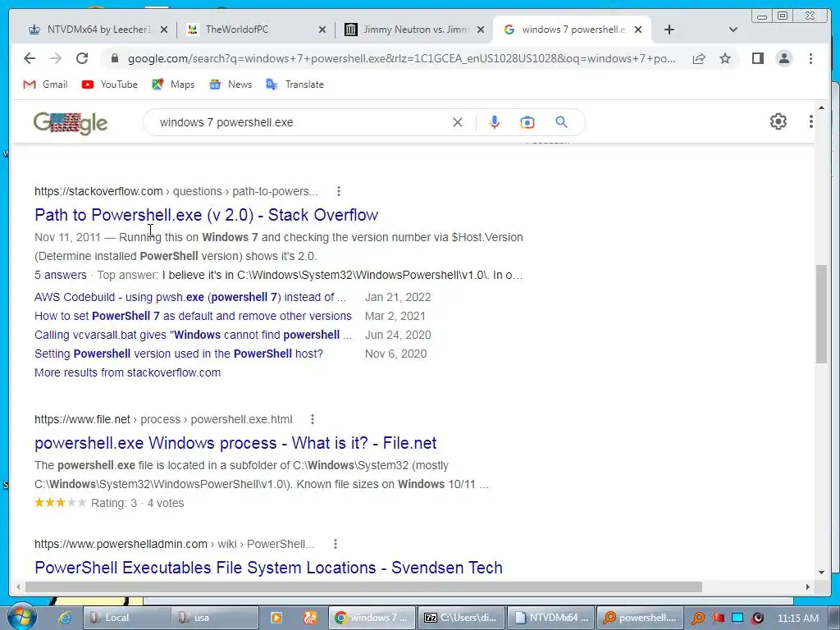840x630 pixels.
Task: Open media player taskbar icon
Action: (x=276, y=618)
